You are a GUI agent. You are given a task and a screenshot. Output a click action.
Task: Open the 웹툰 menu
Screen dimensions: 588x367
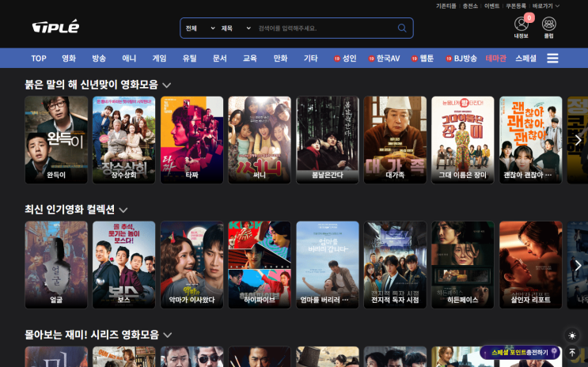tap(423, 58)
